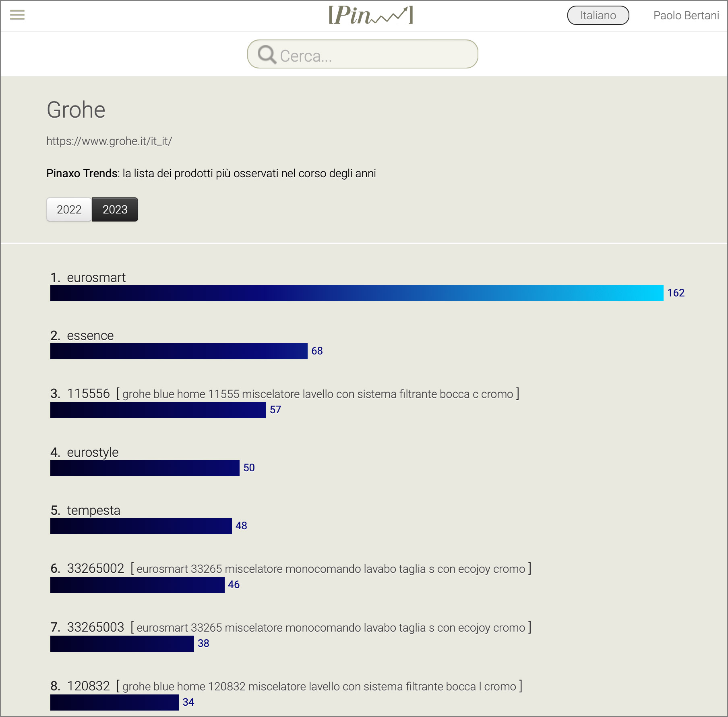This screenshot has width=728, height=717.
Task: Open product 33265002 entry
Action: coord(95,568)
